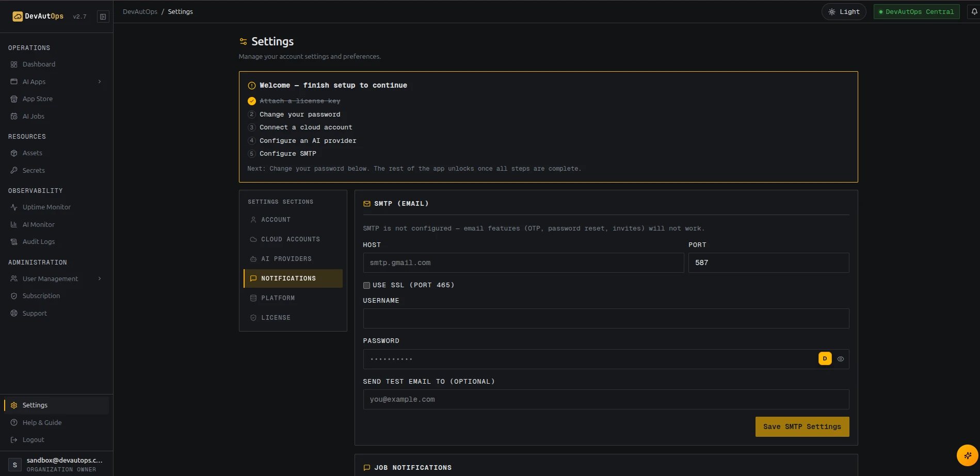Open the AI Providers settings section
The height and width of the screenshot is (476, 980).
coord(293,259)
